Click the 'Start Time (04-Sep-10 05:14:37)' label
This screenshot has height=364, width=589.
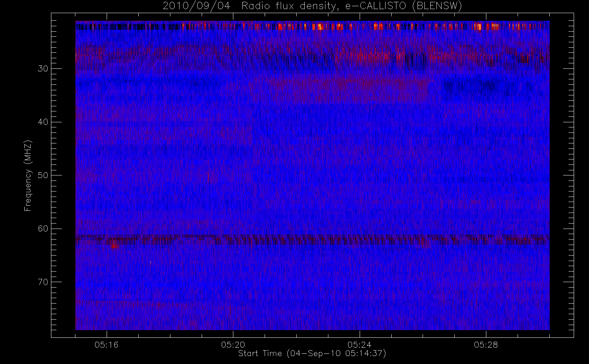(312, 353)
